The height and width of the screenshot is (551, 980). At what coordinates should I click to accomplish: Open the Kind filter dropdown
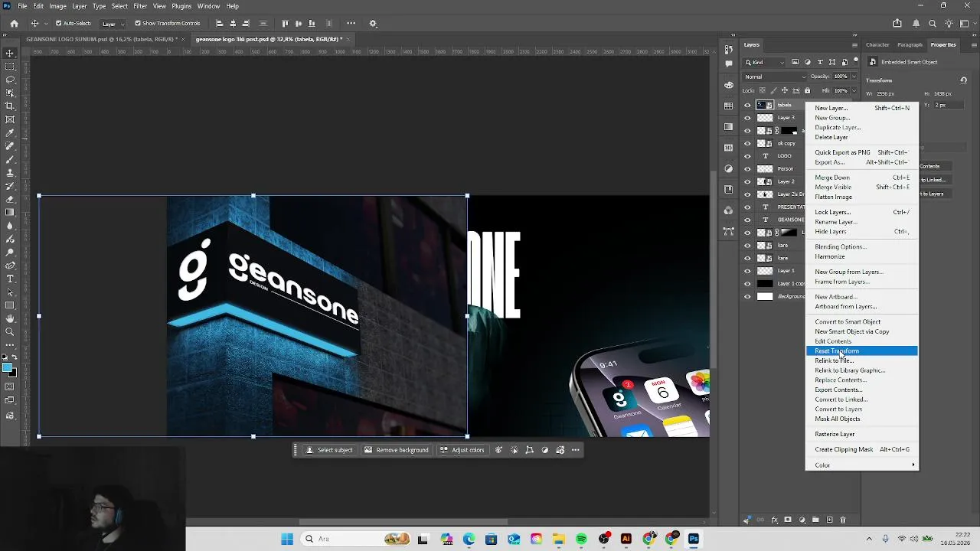tap(765, 62)
